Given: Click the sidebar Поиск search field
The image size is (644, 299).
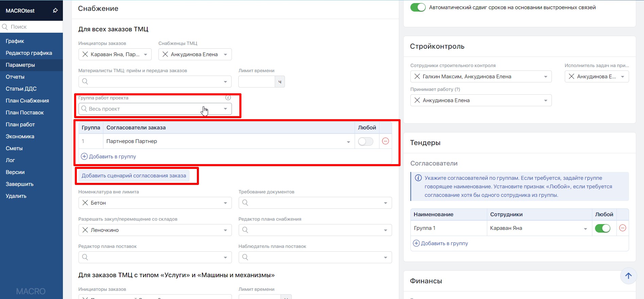Looking at the screenshot, I should pos(34,27).
